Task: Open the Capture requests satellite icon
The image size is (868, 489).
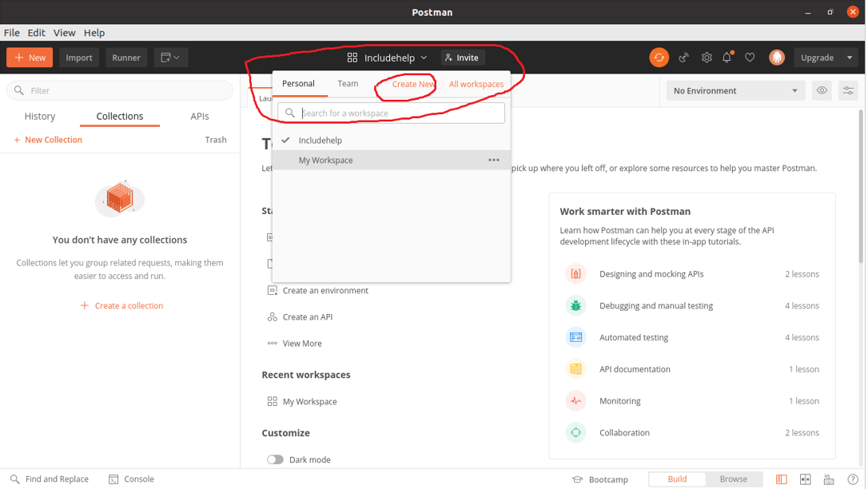Action: click(x=683, y=58)
